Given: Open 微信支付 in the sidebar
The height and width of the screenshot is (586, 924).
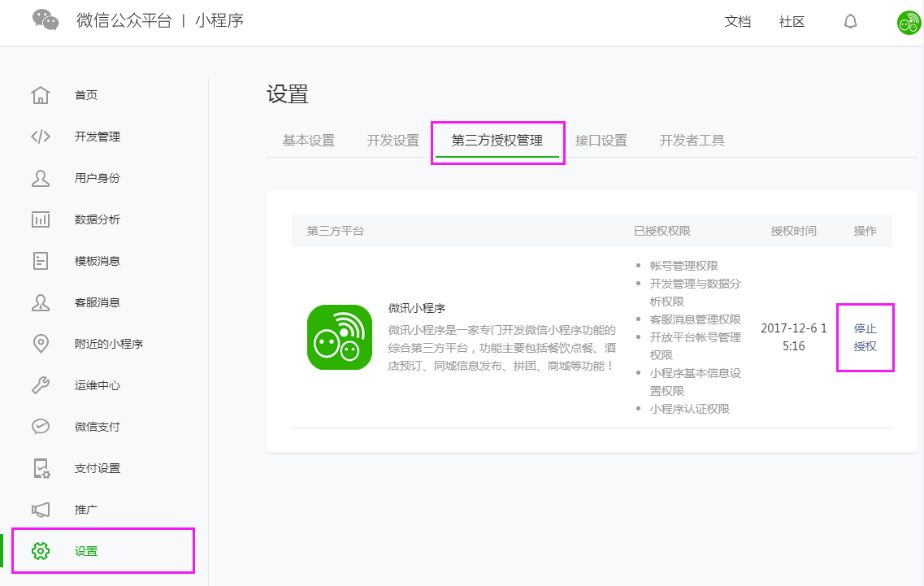Looking at the screenshot, I should (x=98, y=426).
